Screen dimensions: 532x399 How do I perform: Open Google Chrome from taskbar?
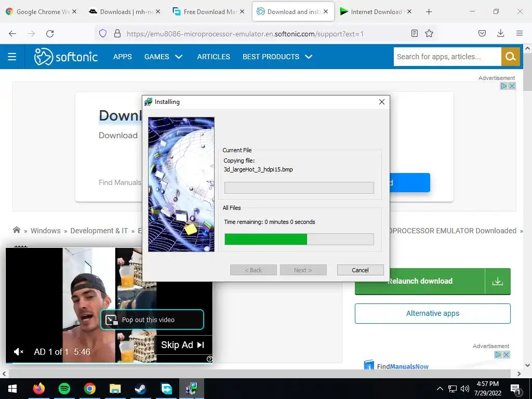pyautogui.click(x=89, y=389)
